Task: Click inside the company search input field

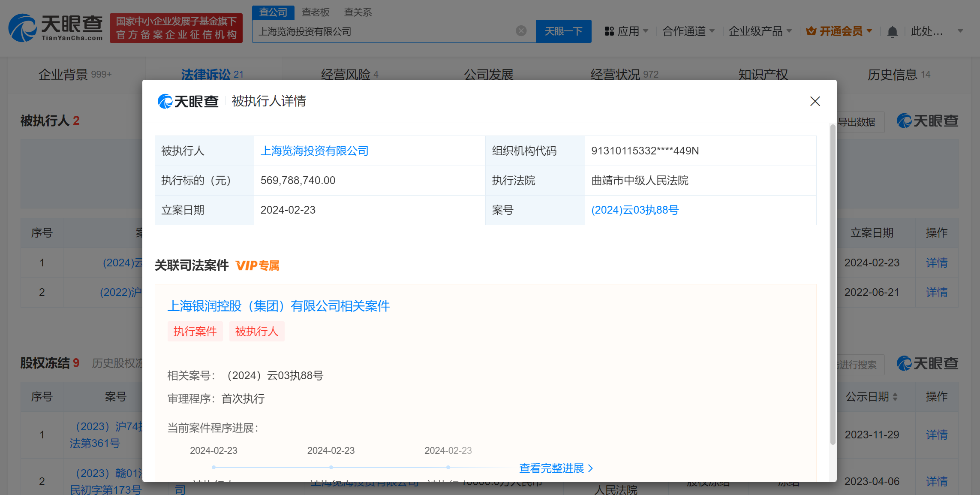Action: pos(386,31)
